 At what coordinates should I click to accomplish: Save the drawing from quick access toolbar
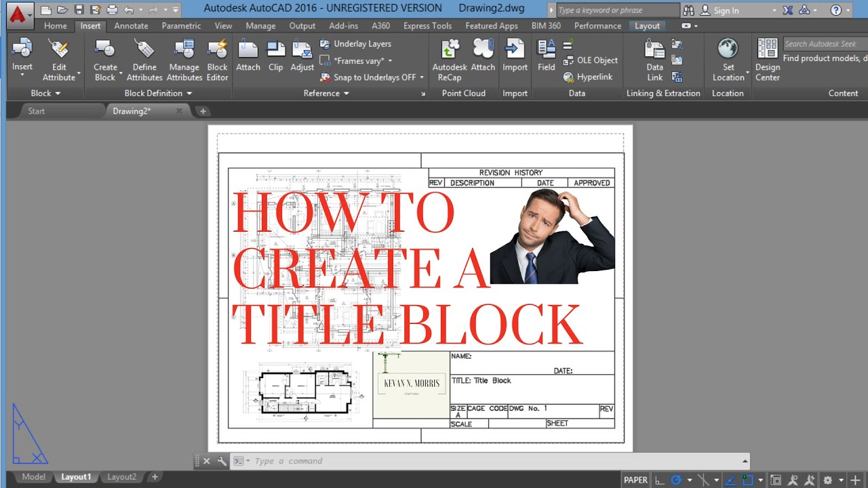point(79,10)
